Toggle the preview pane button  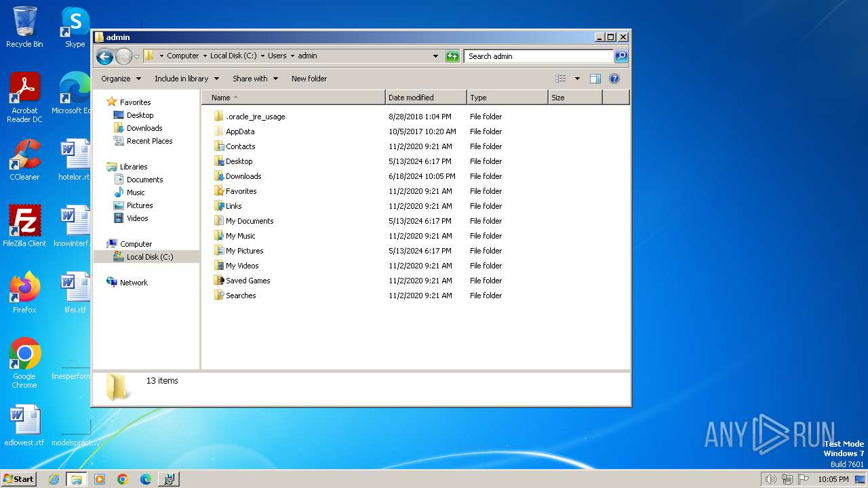click(x=595, y=79)
